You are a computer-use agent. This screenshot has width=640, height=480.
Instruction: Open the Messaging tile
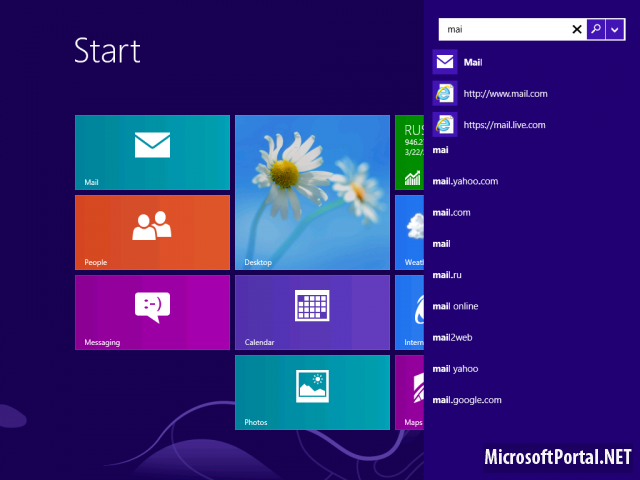[152, 312]
